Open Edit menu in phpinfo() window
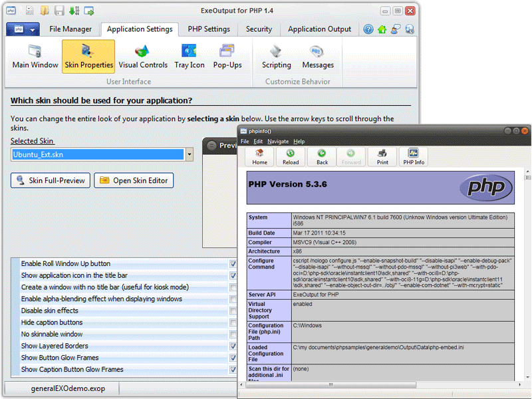Viewport: 532px width, 399px height. tap(258, 142)
